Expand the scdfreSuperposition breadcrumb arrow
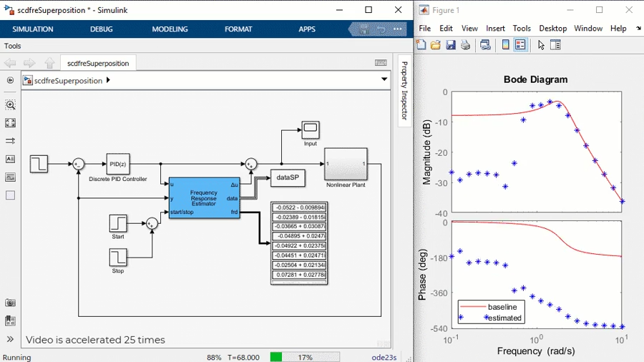The image size is (644, 362). click(108, 80)
